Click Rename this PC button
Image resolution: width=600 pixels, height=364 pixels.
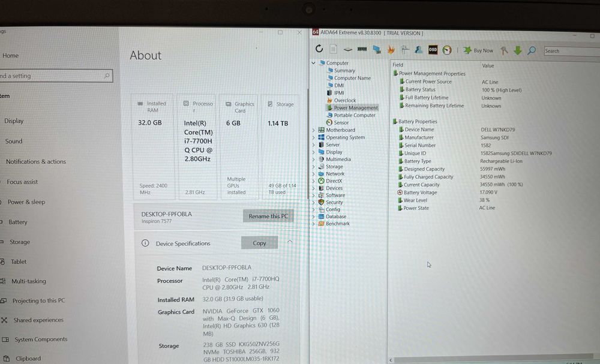[x=268, y=216]
